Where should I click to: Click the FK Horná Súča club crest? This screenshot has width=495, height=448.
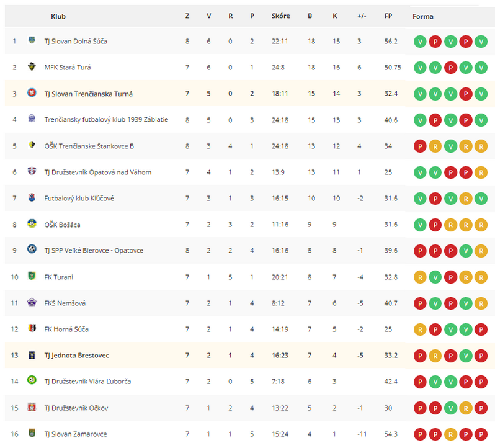pos(32,328)
